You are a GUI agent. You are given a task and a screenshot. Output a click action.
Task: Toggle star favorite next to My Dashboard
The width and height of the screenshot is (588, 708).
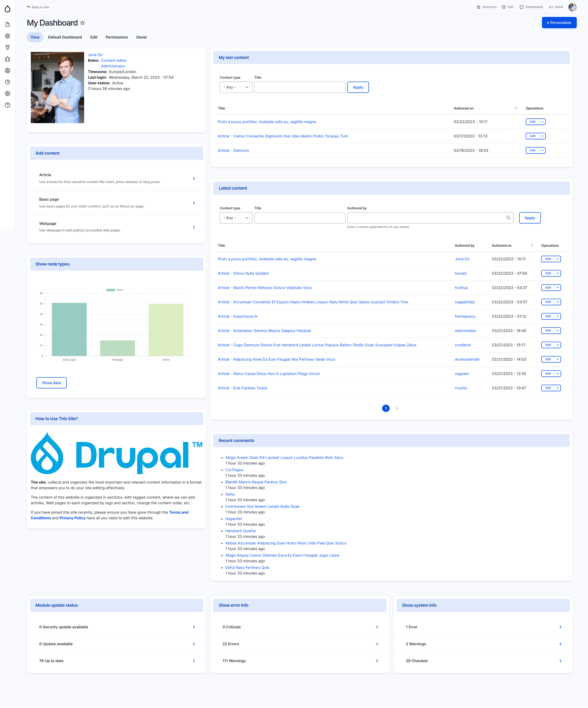pyautogui.click(x=82, y=23)
